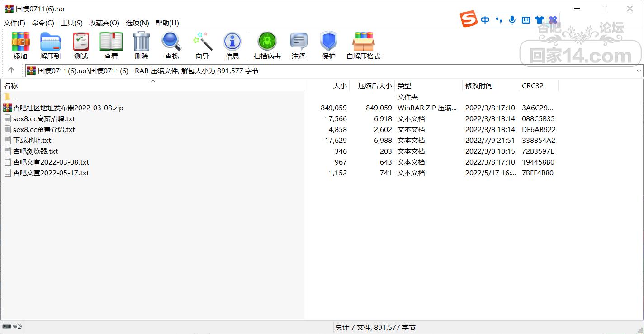Open the 命令(C) menu

tap(43, 23)
